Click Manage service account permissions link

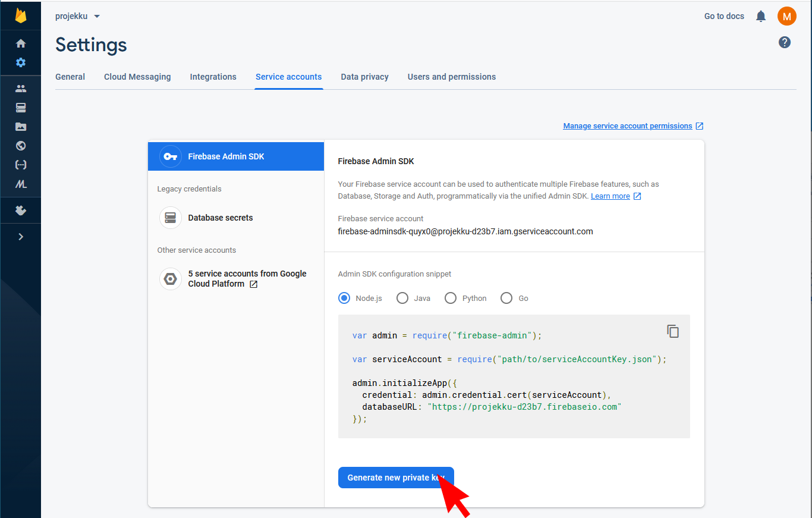coord(628,126)
